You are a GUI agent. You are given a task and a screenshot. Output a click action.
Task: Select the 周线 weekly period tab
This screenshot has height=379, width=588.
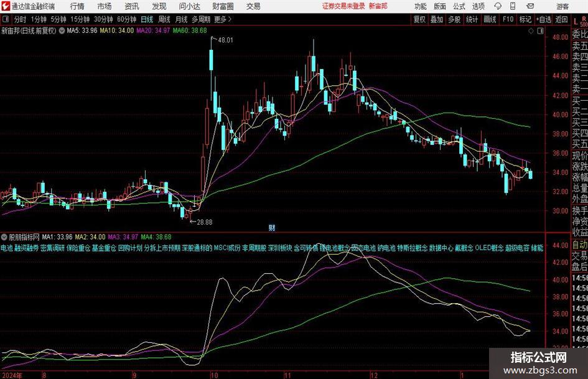pyautogui.click(x=164, y=19)
